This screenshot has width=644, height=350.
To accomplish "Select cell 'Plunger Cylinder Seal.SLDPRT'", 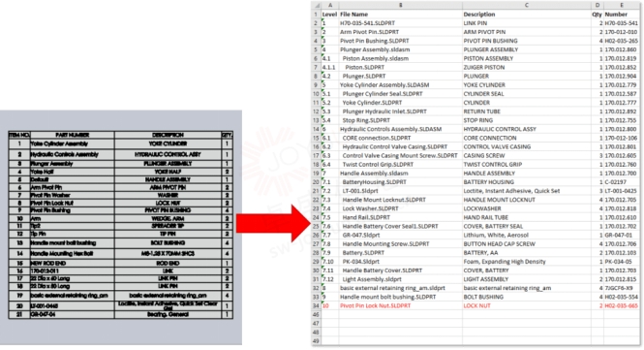I will 401,94.
